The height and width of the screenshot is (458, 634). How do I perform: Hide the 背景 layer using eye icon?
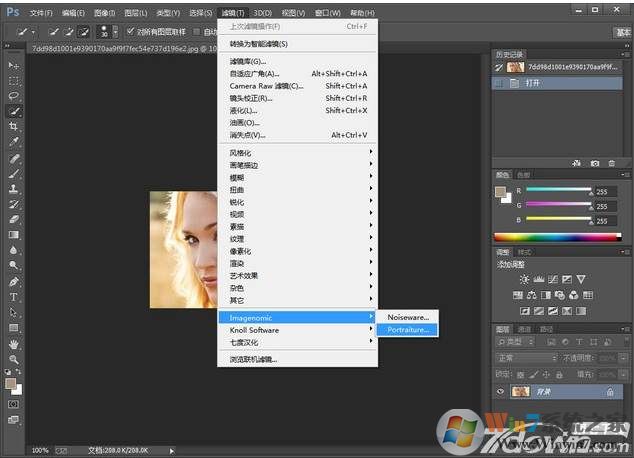(502, 391)
